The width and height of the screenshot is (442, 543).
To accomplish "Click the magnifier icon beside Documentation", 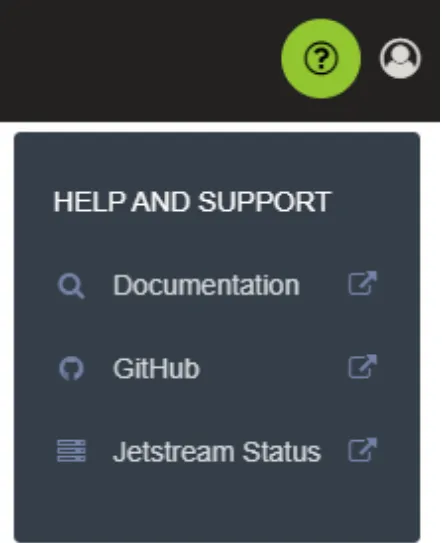I will point(71,286).
